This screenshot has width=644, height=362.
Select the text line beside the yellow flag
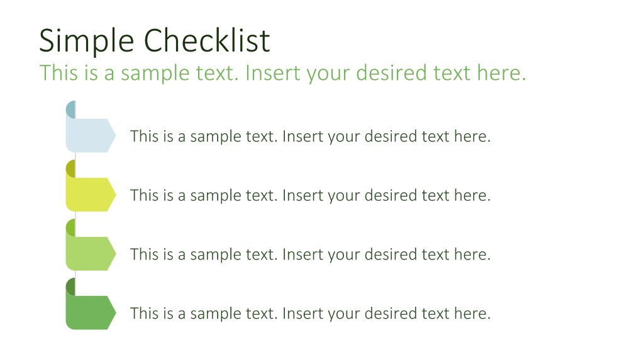click(311, 196)
